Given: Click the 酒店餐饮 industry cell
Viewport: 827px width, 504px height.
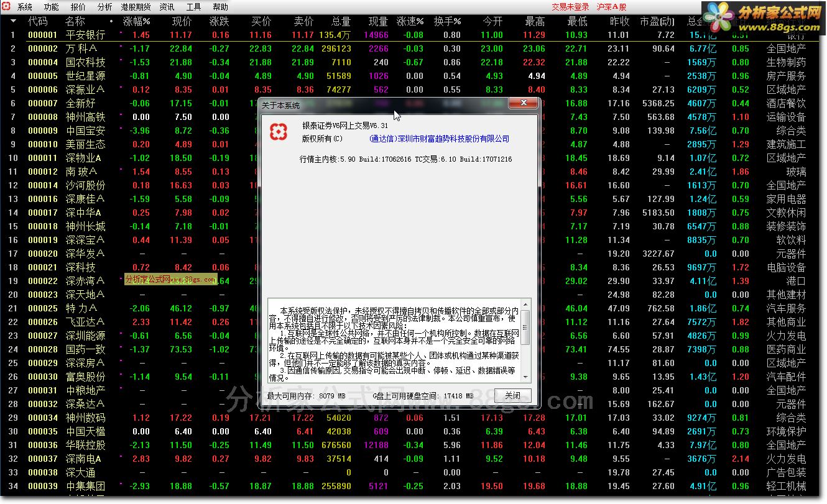Looking at the screenshot, I should tap(786, 103).
